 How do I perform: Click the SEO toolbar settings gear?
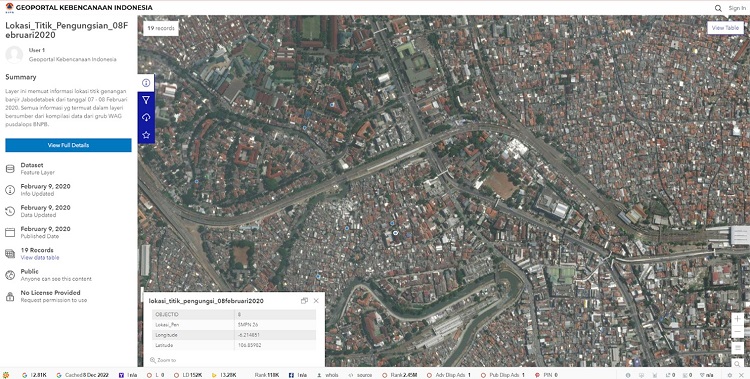[730, 375]
